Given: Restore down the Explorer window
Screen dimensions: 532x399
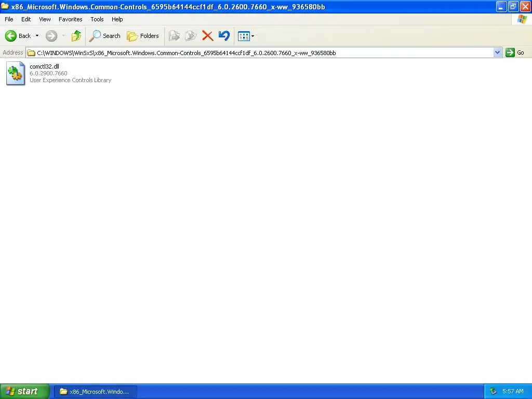Looking at the screenshot, I should tap(513, 6).
